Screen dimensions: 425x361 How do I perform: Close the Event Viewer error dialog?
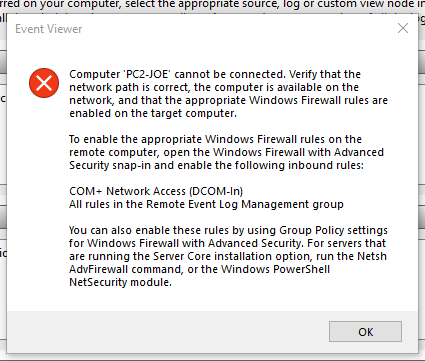[x=403, y=28]
